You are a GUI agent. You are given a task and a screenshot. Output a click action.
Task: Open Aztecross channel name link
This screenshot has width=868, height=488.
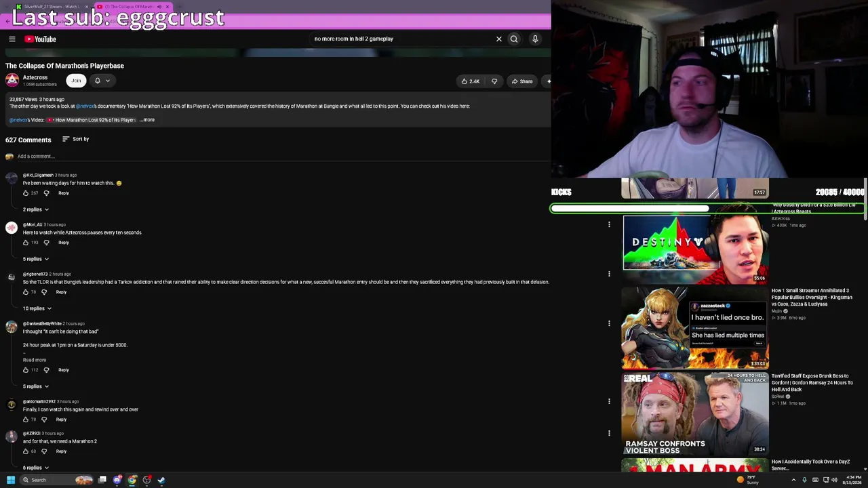35,77
